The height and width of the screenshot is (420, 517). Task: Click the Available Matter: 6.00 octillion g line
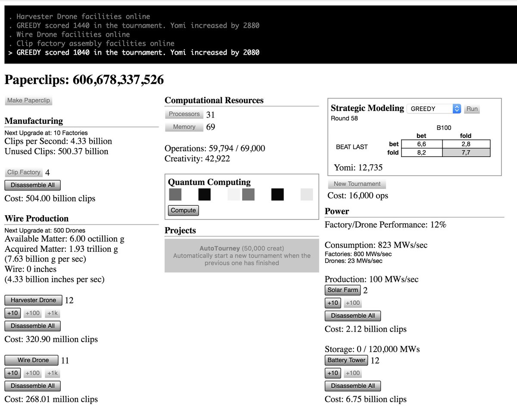click(65, 239)
